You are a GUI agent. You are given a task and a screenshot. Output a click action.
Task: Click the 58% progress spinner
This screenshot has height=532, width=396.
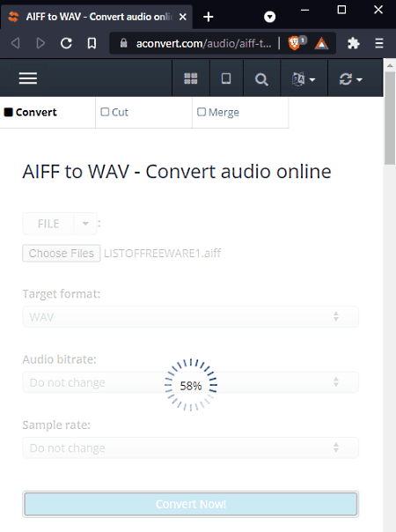pos(191,386)
